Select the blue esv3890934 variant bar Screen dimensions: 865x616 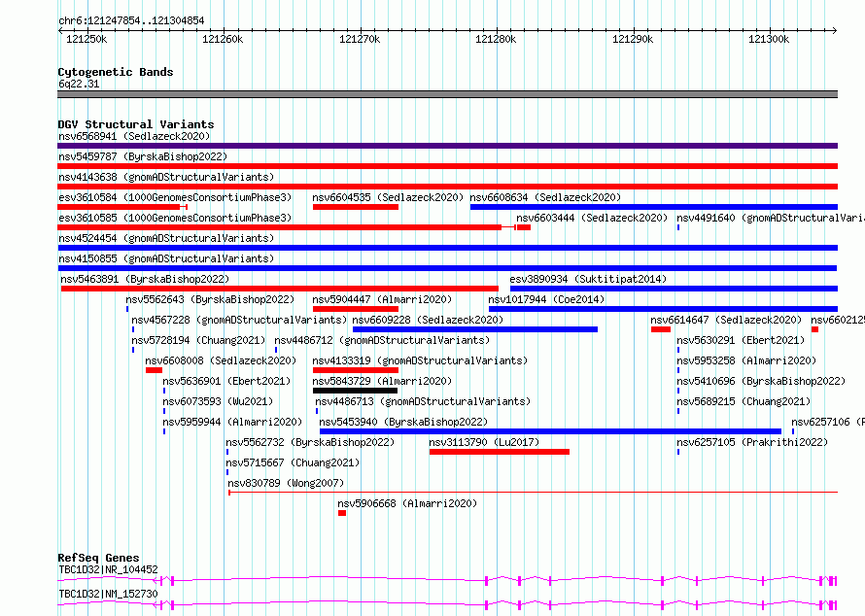675,289
